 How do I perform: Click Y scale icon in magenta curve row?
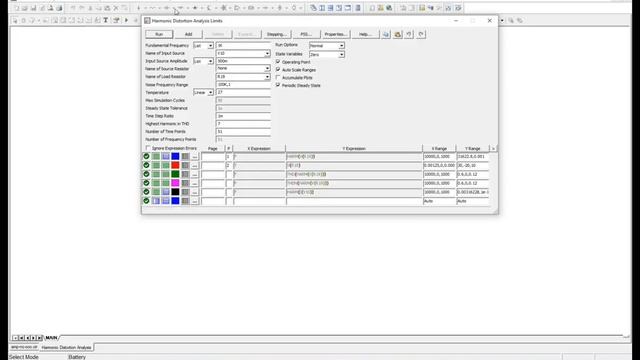coord(166,183)
